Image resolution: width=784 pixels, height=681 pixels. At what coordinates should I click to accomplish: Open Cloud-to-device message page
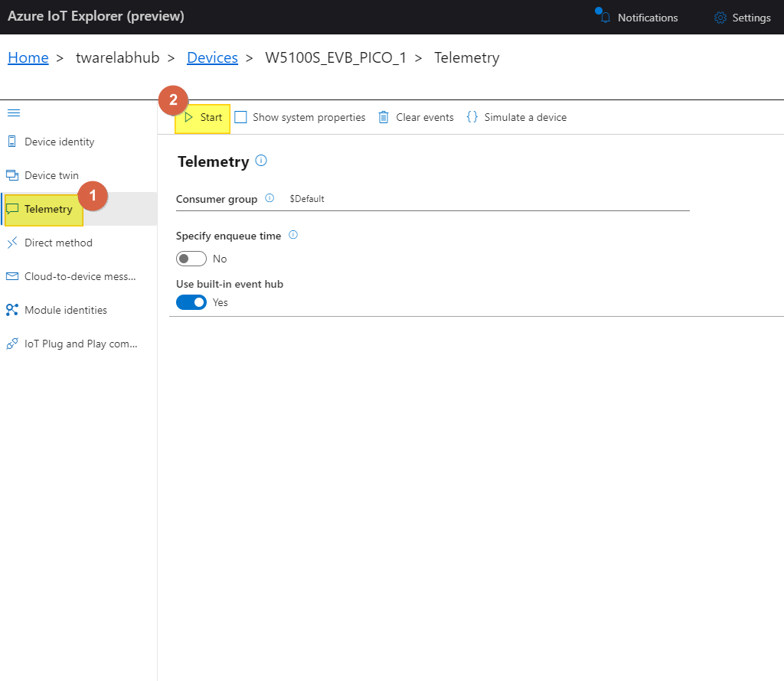79,276
